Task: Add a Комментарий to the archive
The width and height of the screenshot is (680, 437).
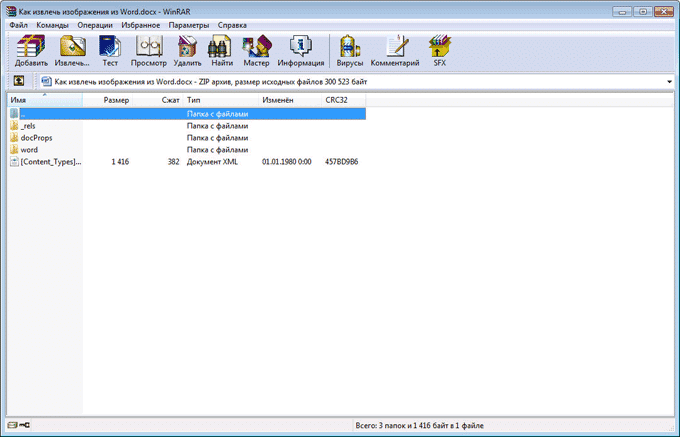Action: (397, 46)
